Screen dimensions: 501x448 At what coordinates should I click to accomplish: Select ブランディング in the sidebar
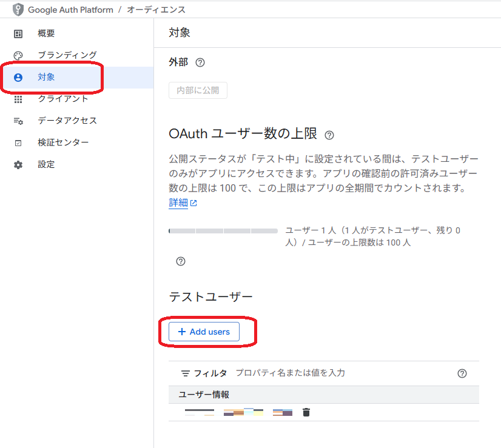(x=67, y=55)
